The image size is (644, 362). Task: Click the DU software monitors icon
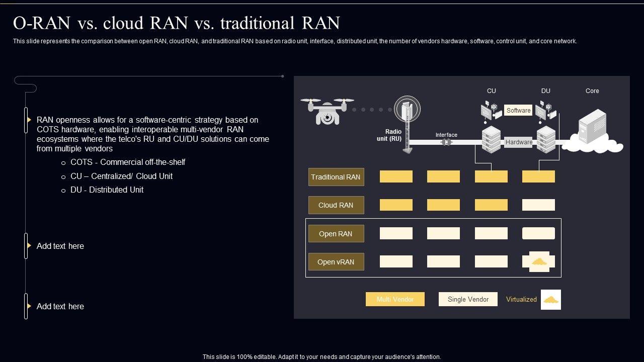point(546,112)
